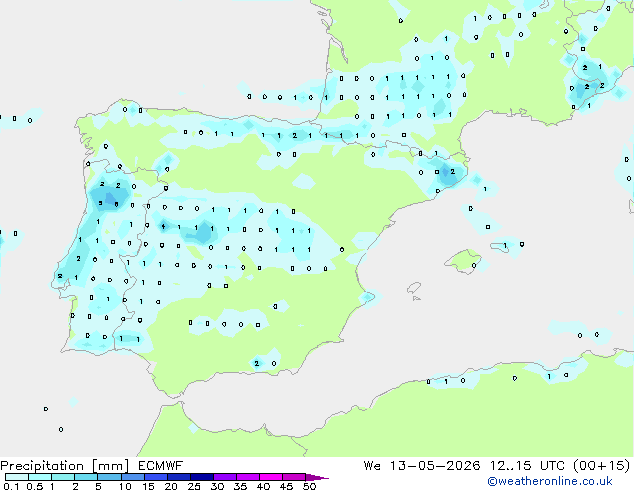Click the legend scale label "45"
Viewport: 634px width, 490px height.
286,486
